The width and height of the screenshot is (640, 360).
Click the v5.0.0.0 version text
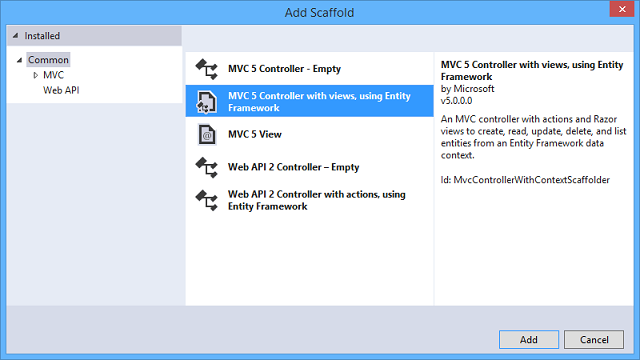tap(456, 101)
